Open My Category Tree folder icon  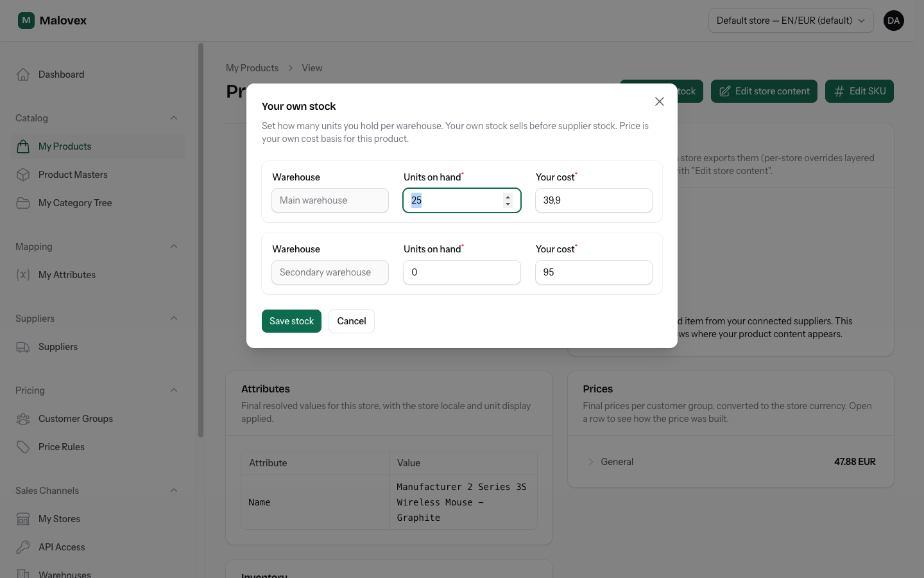pos(23,203)
